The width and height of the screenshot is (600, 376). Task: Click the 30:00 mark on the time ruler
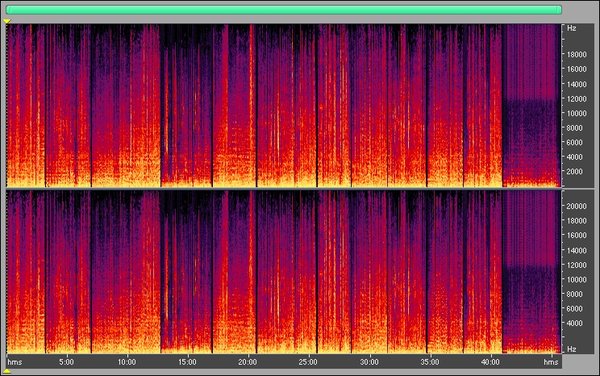tap(369, 362)
